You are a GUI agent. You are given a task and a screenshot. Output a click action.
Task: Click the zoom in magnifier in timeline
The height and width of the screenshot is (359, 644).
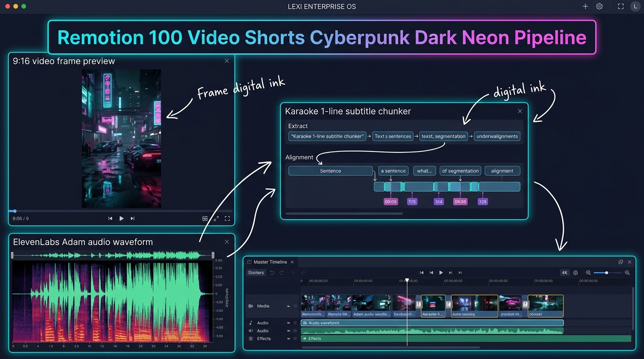(627, 273)
